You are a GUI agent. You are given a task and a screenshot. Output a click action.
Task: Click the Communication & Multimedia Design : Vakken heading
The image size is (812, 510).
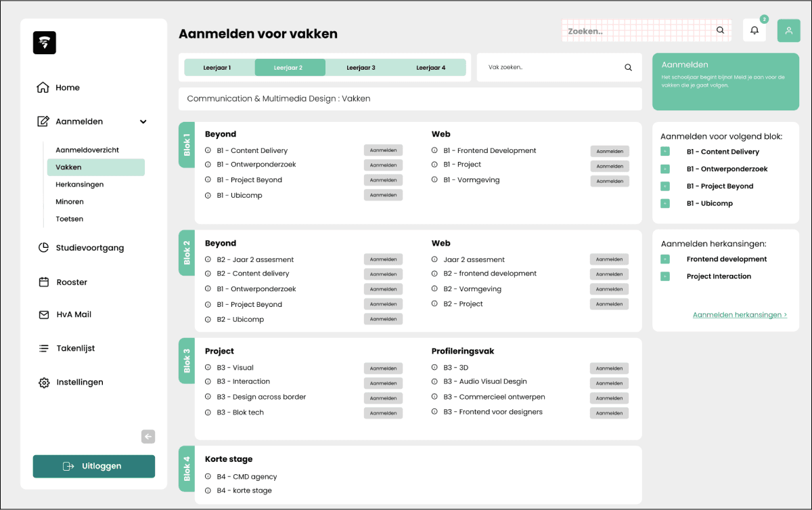[x=279, y=99]
